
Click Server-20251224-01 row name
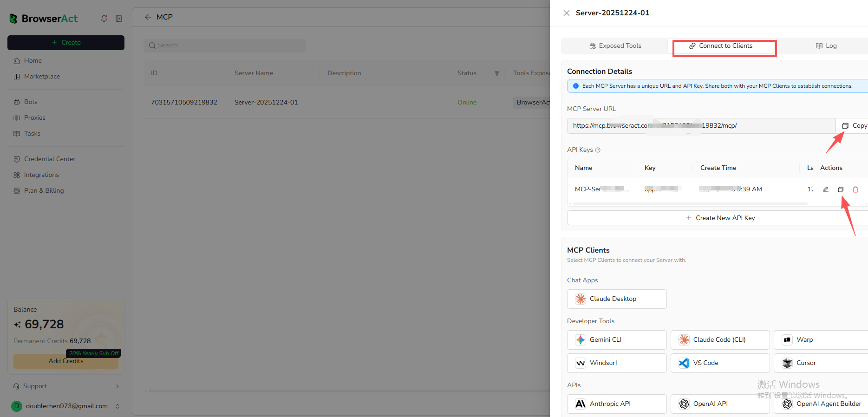(266, 103)
